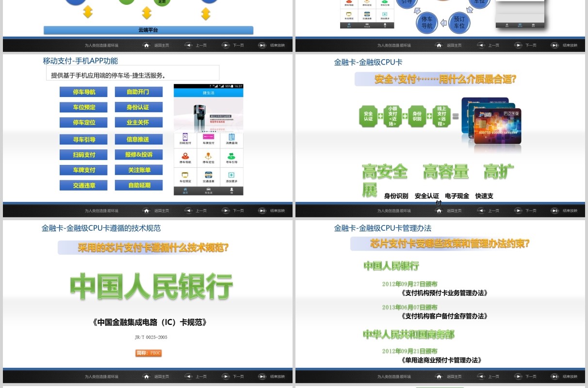588x388 pixels.
Task: Click end-show icon on the 云端平台 slide
Action: [262, 45]
